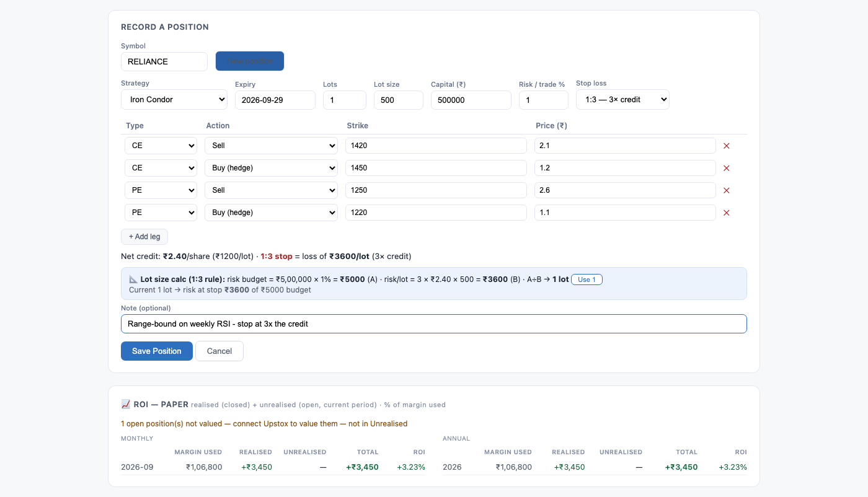Edit the Expiry date field
Viewport: 868px width, 497px height.
[x=275, y=100]
